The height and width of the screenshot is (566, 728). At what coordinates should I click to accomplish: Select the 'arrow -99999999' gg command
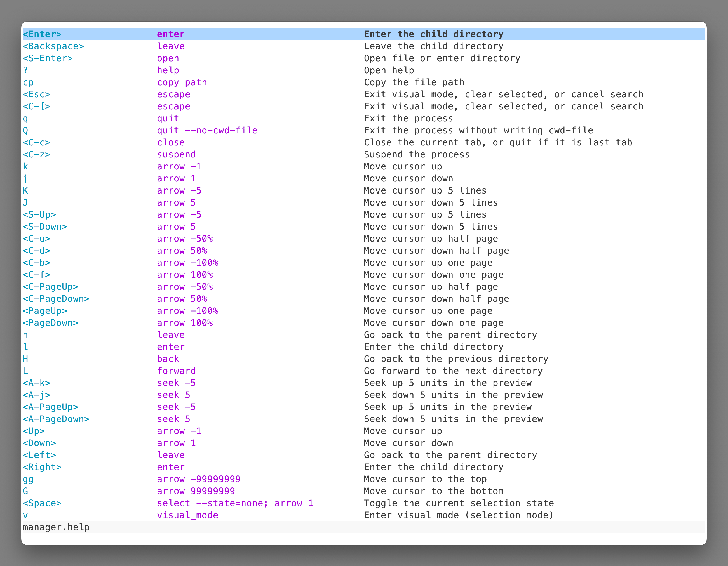pos(199,479)
